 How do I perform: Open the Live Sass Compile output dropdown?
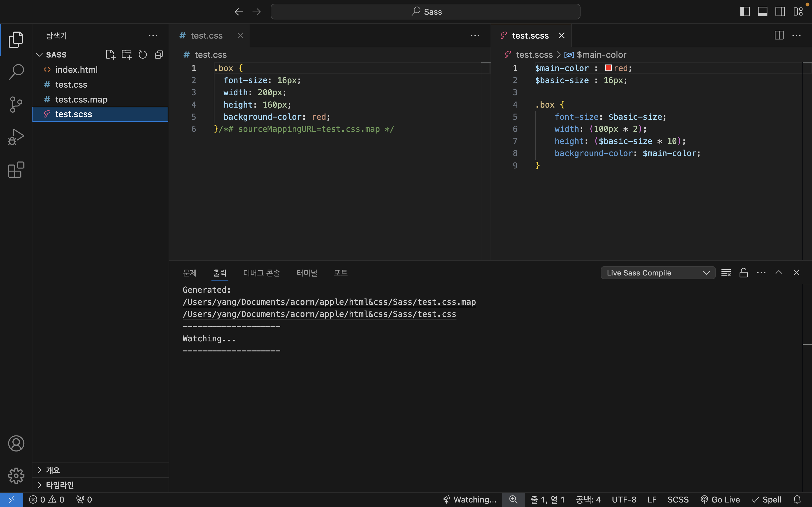click(x=658, y=273)
